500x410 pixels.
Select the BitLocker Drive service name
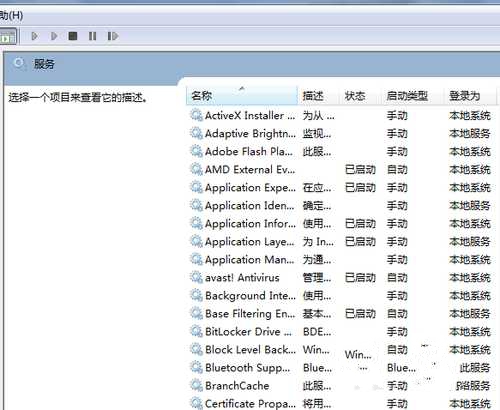(248, 331)
